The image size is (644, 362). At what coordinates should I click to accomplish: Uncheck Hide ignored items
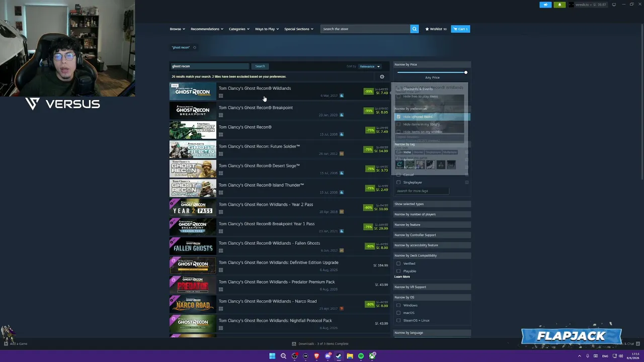tap(398, 117)
